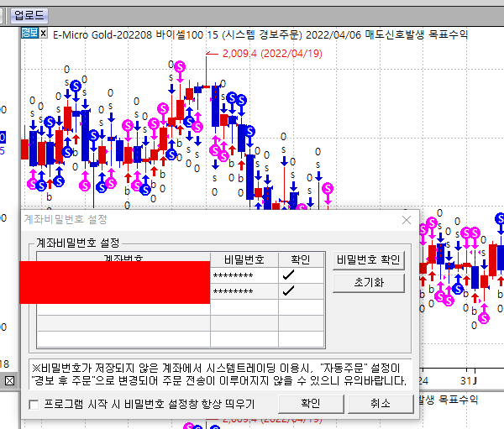
Task: Toggle the second row confirmation checkmark
Action: [x=289, y=291]
